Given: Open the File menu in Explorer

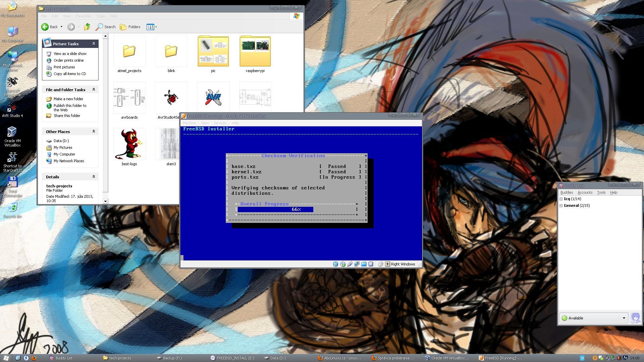Looking at the screenshot, I should [44, 16].
